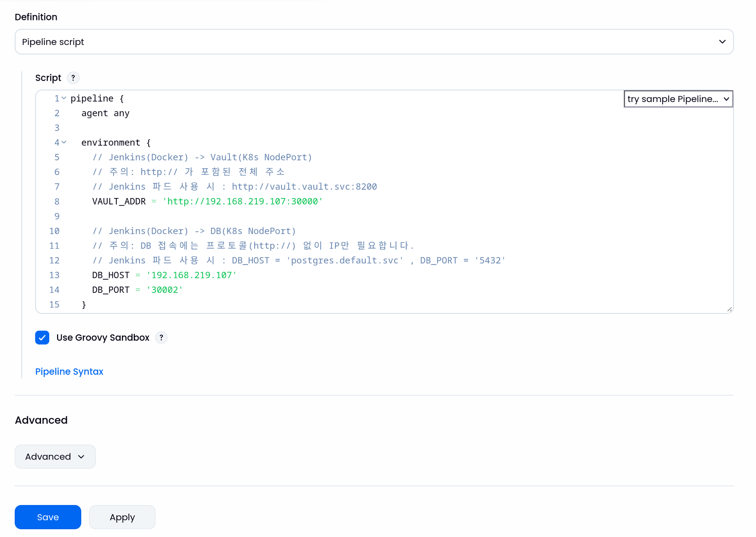Toggle the Use Groovy Sandbox checkbox

tap(42, 338)
